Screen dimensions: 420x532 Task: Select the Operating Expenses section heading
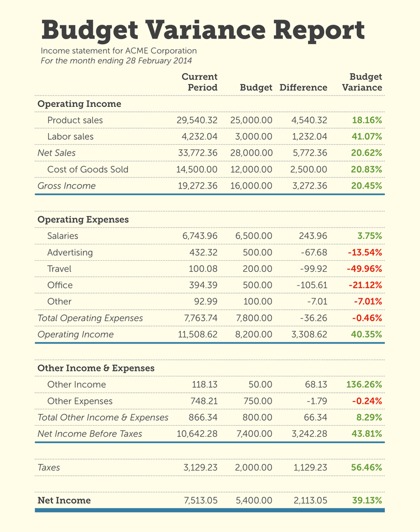click(83, 219)
